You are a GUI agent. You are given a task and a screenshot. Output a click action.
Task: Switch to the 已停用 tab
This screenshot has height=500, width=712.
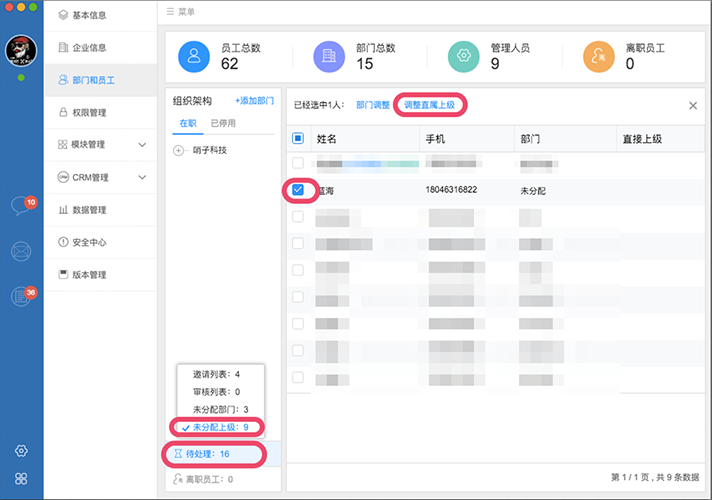point(223,123)
